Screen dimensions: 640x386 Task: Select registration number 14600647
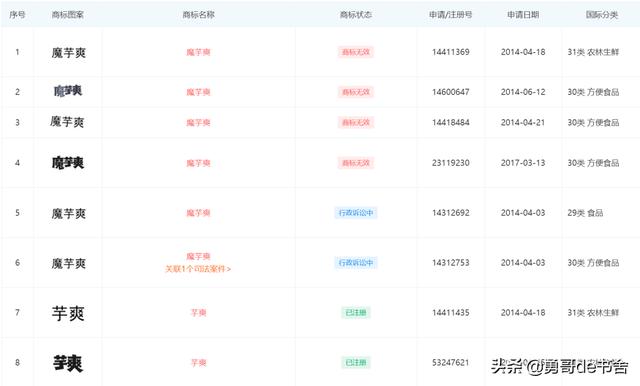451,92
